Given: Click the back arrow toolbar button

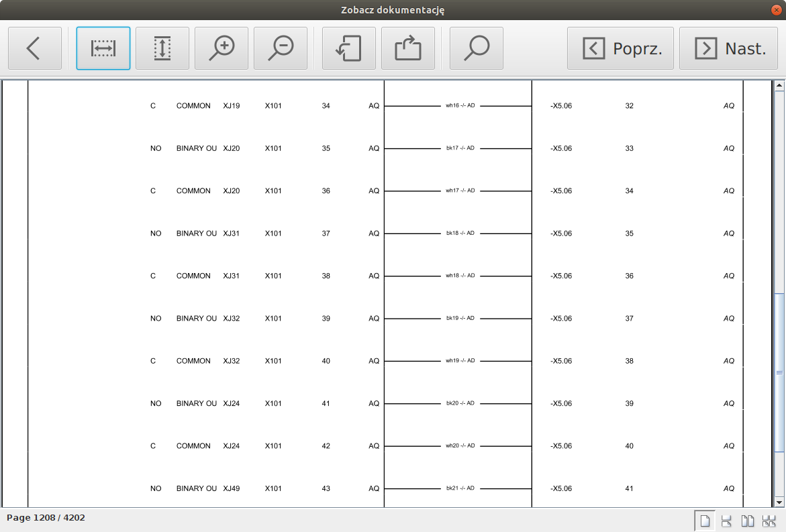Looking at the screenshot, I should [x=35, y=48].
